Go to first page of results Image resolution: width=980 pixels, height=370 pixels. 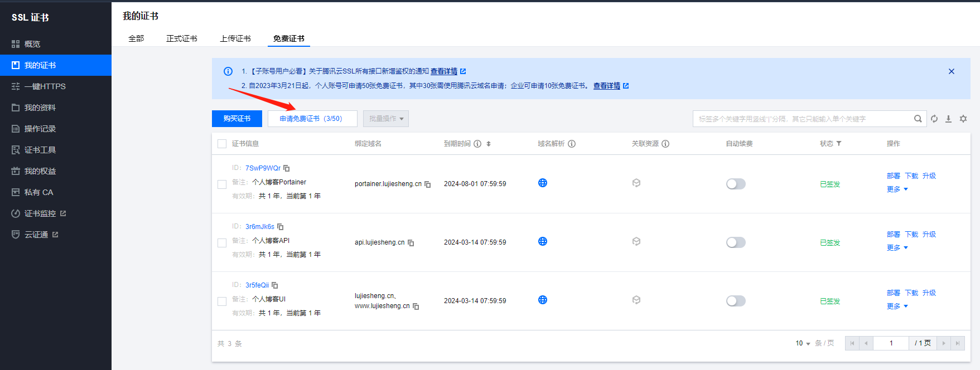[852, 343]
